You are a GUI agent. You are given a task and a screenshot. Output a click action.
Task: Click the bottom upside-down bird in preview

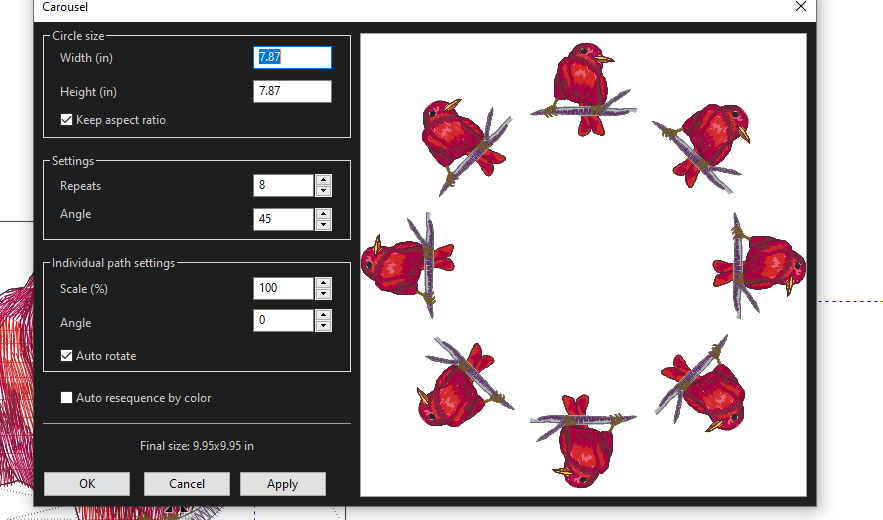pos(583,441)
